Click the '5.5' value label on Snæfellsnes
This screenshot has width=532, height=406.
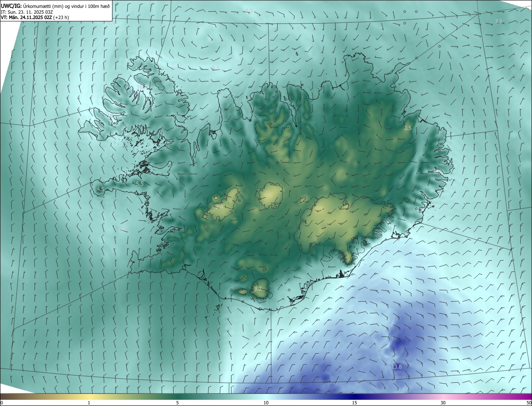tap(140, 183)
